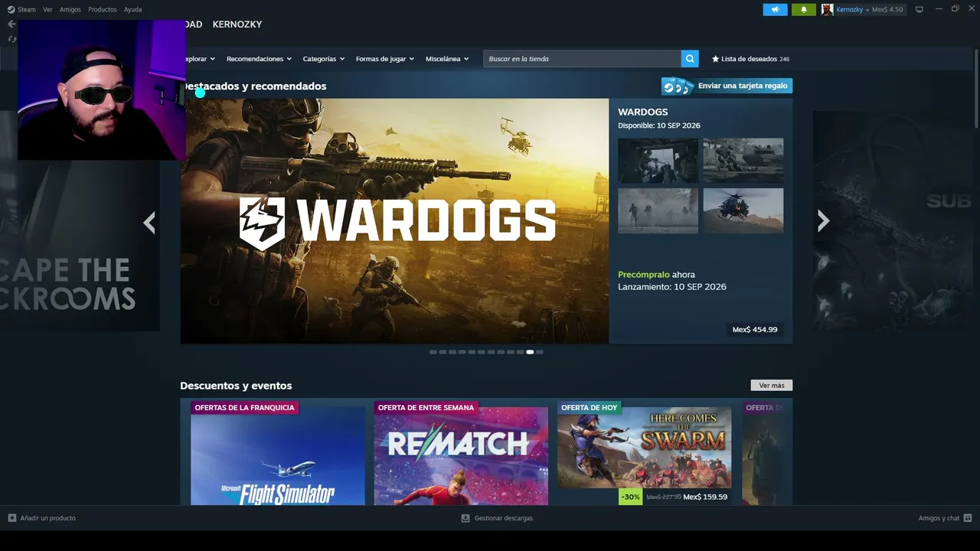Click the OFERTA DE HOY label
The image size is (980, 551).
(589, 408)
